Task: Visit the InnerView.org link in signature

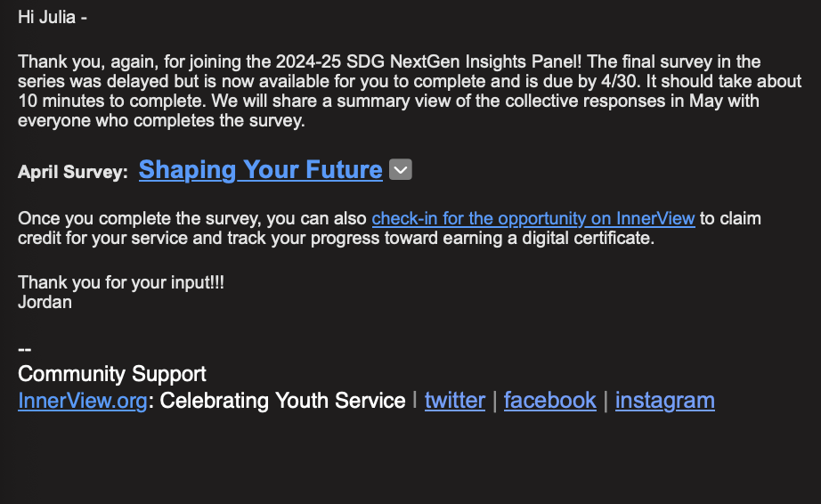Action: 82,401
